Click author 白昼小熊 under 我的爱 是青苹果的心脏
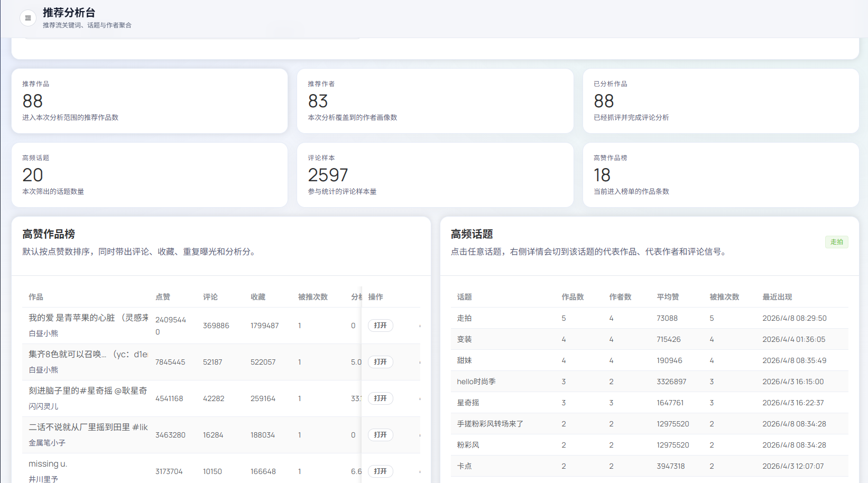Screen dimensions: 868x483 click(43, 333)
